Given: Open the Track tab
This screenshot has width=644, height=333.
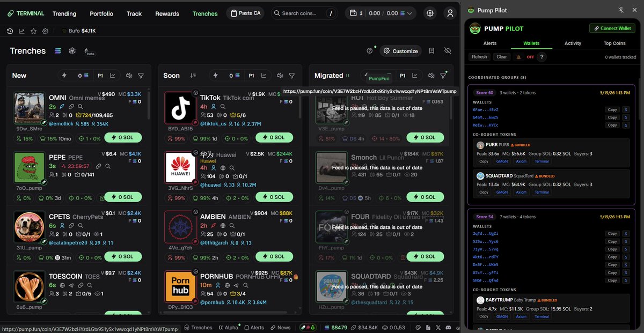Looking at the screenshot, I should (x=134, y=13).
